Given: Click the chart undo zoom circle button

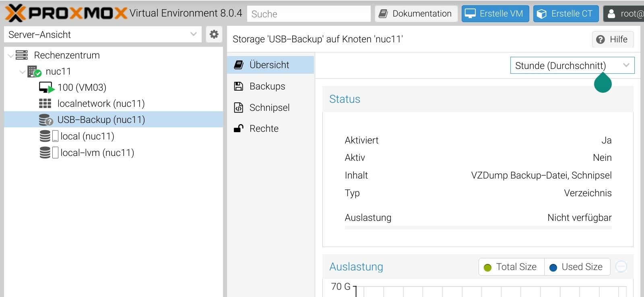Looking at the screenshot, I should [621, 267].
